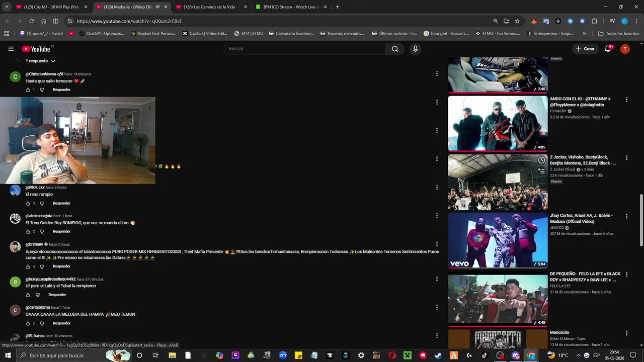The height and width of the screenshot is (362, 644).
Task: Open the account avatar menu
Action: (625, 49)
